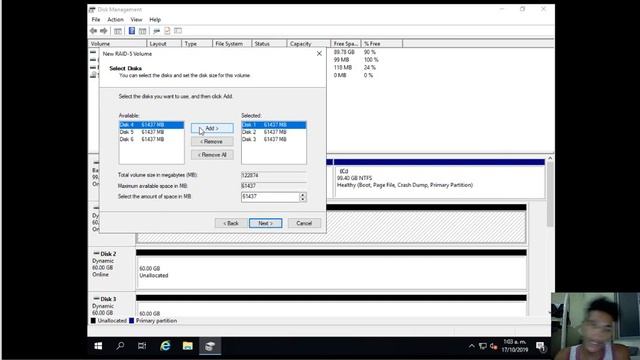Click the Back arrow in the toolbar
Viewport: 640px width, 360px height.
pos(93,31)
